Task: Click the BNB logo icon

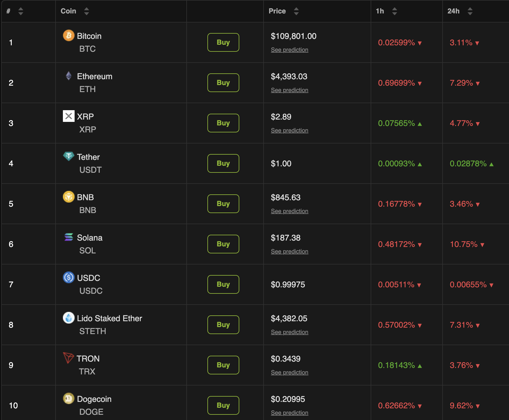Action: (68, 197)
